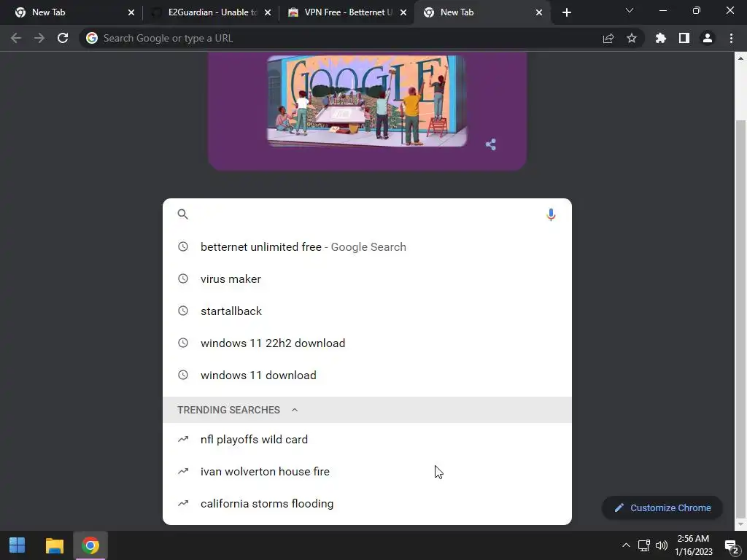Open the volume tray icon

[662, 545]
